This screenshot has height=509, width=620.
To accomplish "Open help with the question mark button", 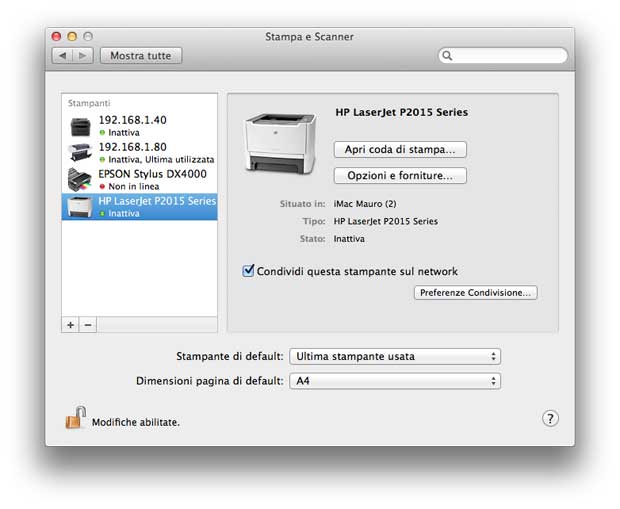I will (x=550, y=418).
